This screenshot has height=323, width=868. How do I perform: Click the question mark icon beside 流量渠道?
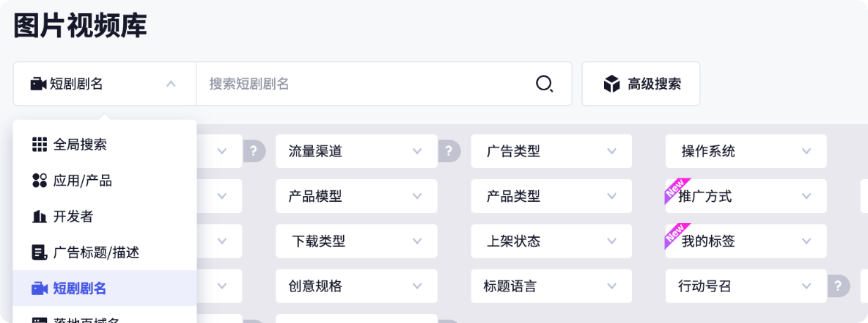click(449, 151)
